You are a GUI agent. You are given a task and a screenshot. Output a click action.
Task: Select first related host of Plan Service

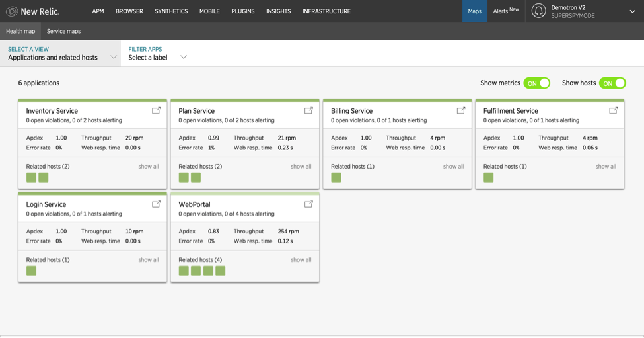[x=184, y=177]
